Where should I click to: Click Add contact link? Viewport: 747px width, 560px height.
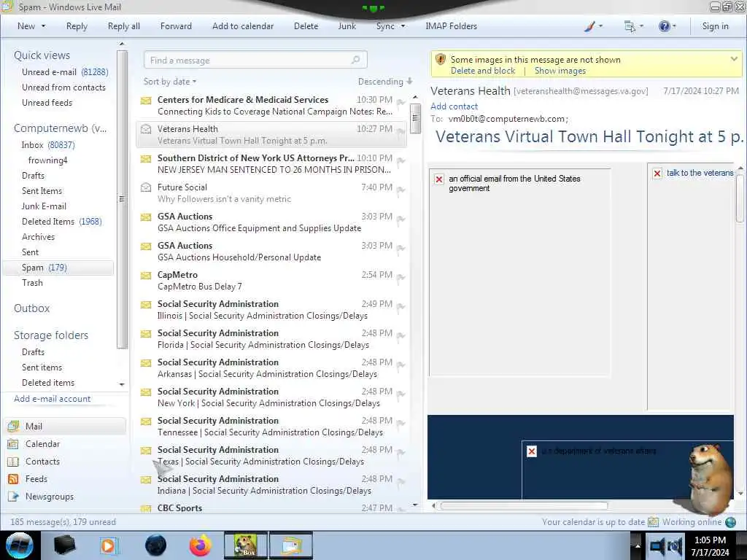[454, 106]
